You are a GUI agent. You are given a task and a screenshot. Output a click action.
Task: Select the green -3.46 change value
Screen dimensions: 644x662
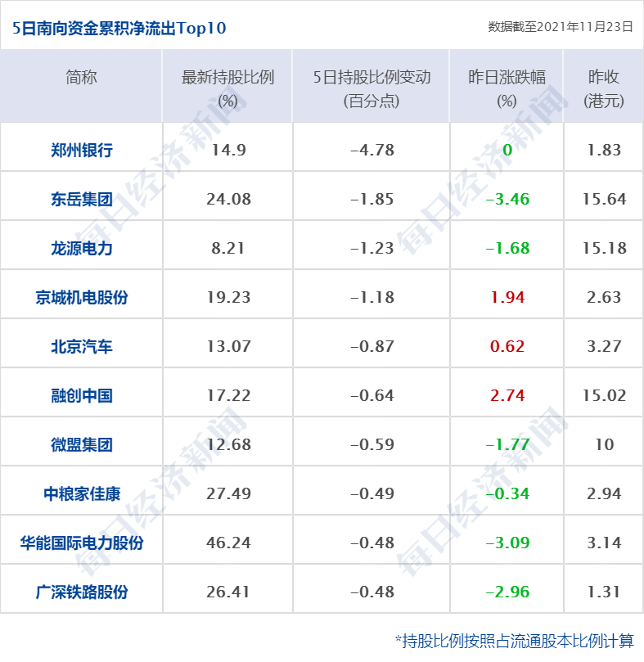(x=507, y=199)
